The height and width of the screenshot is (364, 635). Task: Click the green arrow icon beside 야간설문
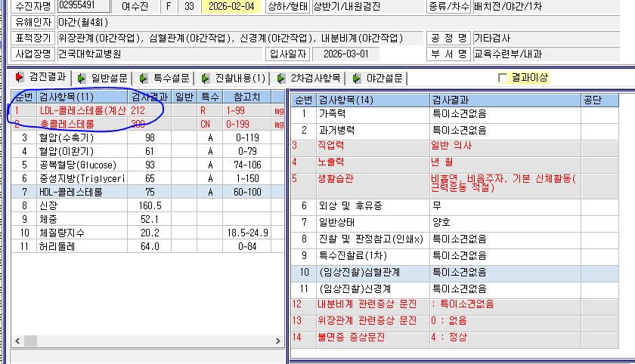(x=356, y=78)
